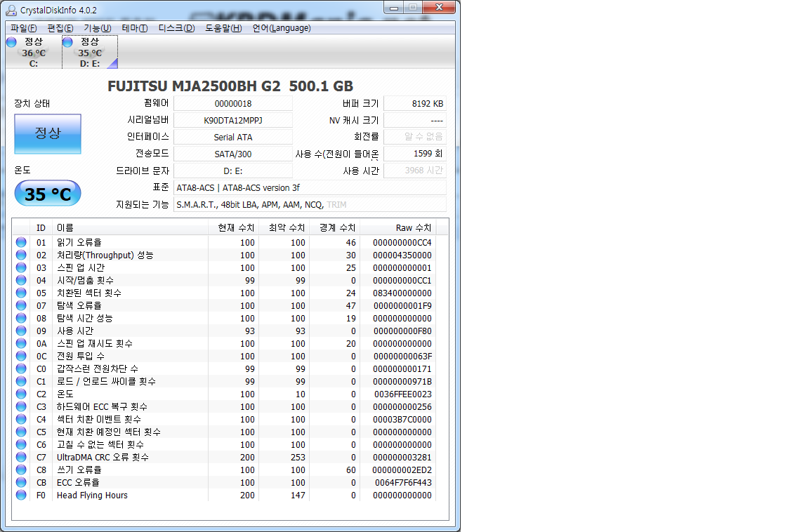The image size is (809, 532).
Task: Open the 편집(E) menu
Action: [x=60, y=28]
